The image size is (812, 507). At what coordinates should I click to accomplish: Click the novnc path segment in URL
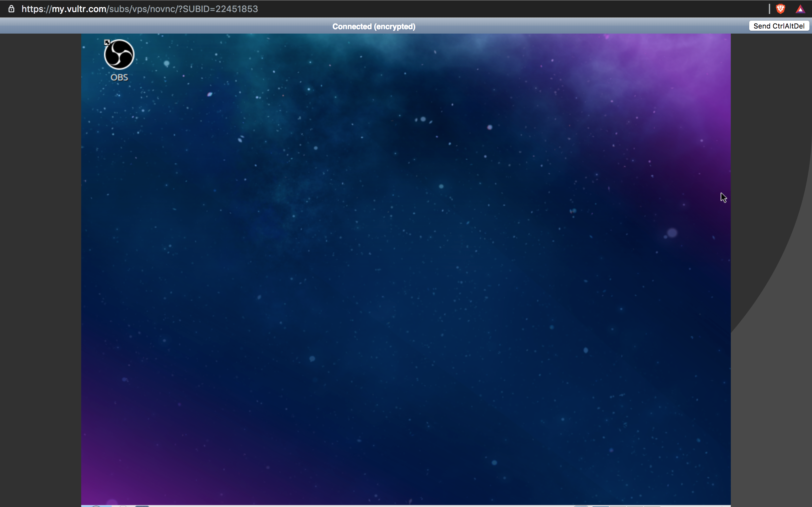coord(162,9)
